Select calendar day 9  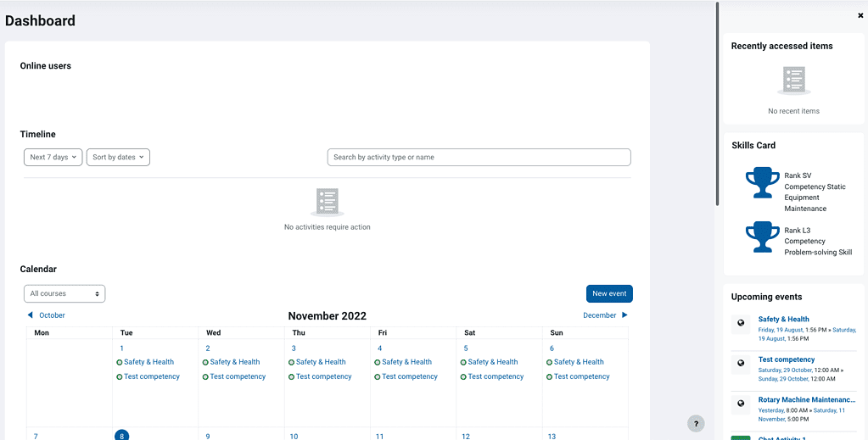(x=208, y=436)
